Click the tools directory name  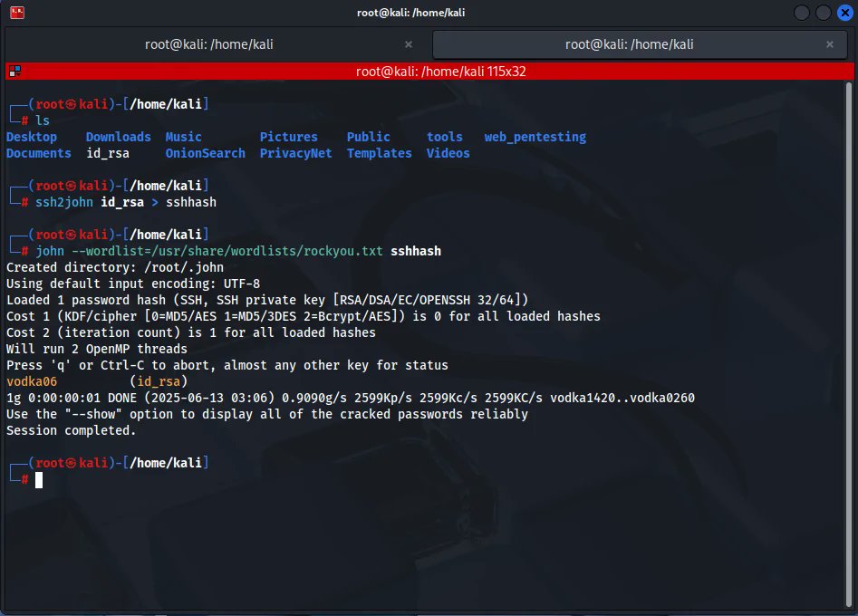(x=444, y=137)
